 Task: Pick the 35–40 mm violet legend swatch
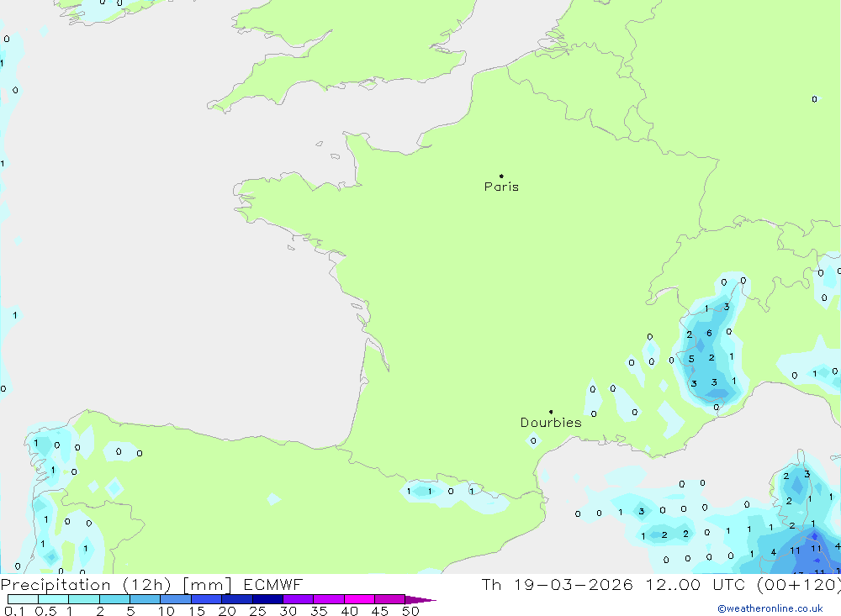[x=328, y=599]
